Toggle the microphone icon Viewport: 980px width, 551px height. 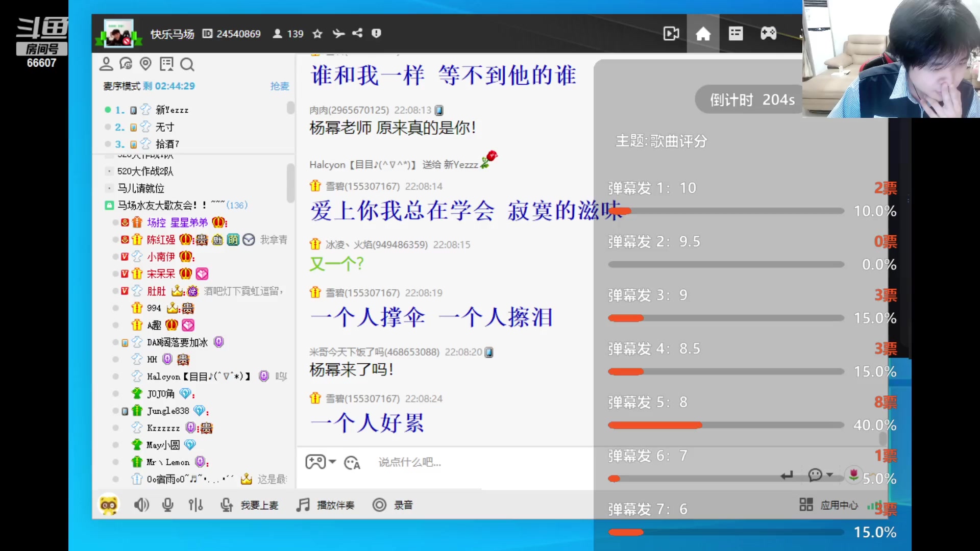pos(167,505)
